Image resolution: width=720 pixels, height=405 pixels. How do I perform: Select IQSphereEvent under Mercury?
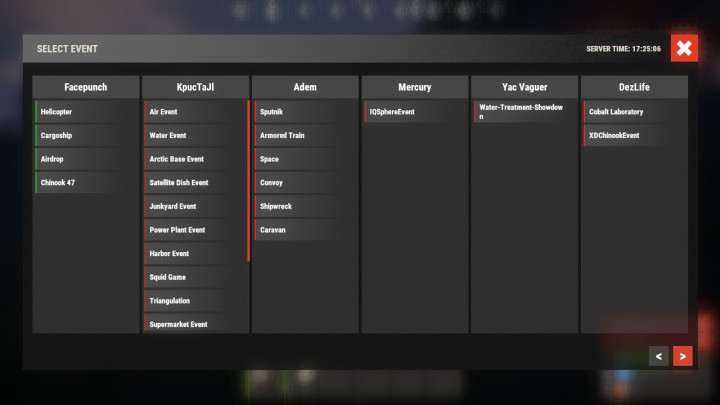point(415,112)
